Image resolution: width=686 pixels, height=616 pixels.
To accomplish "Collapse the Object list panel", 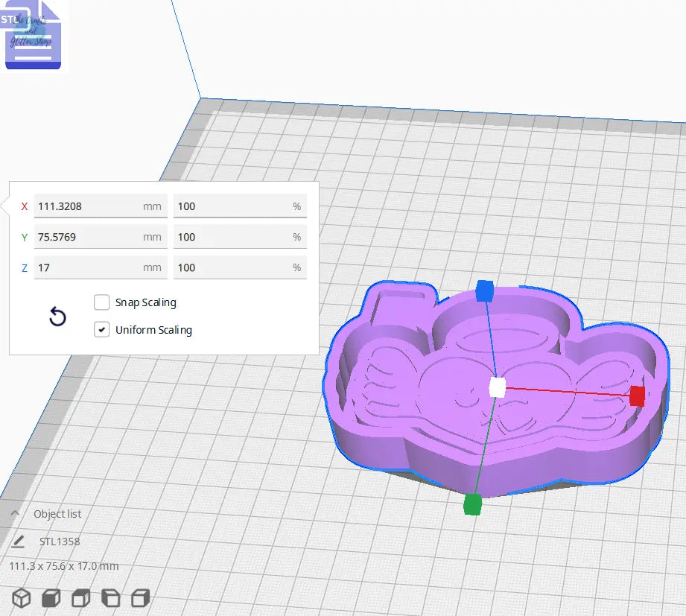I will tap(14, 514).
